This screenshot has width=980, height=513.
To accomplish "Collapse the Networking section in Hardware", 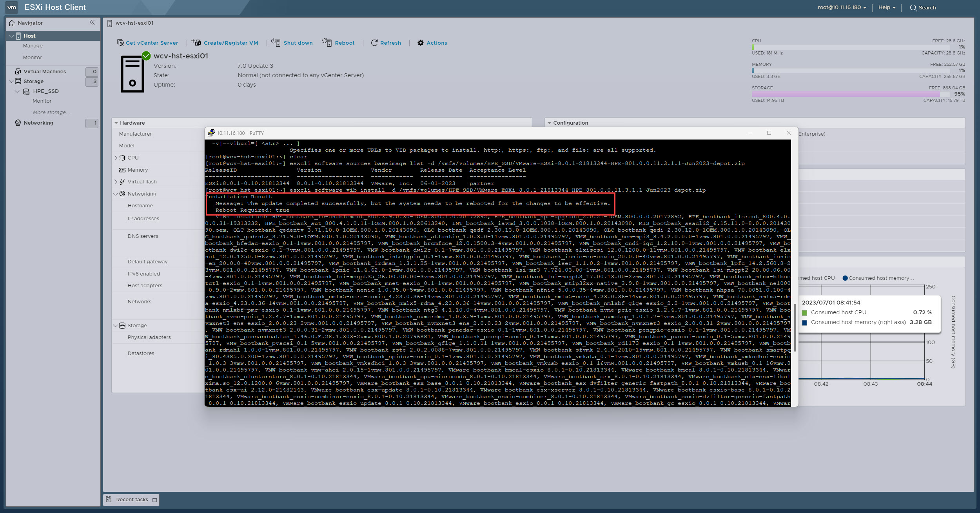I will tap(116, 194).
